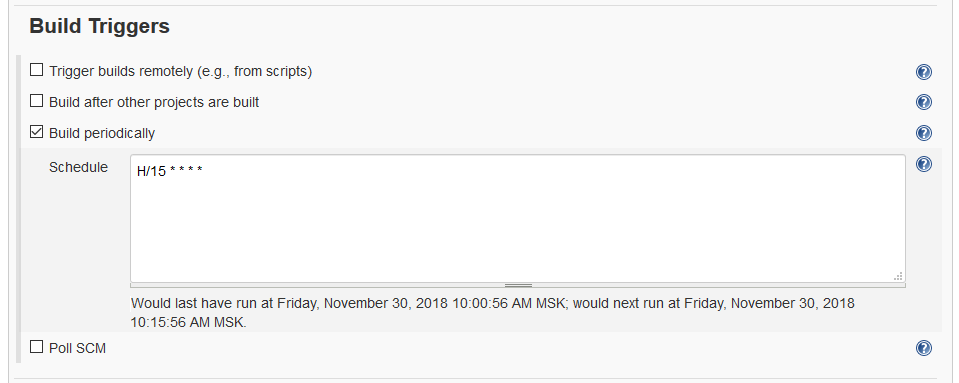The width and height of the screenshot is (959, 383).
Task: Show help icon for Build periodically
Action: tap(924, 133)
